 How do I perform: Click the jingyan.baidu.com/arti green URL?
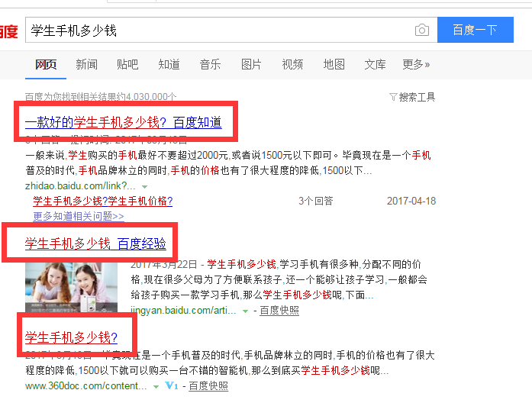click(x=183, y=311)
